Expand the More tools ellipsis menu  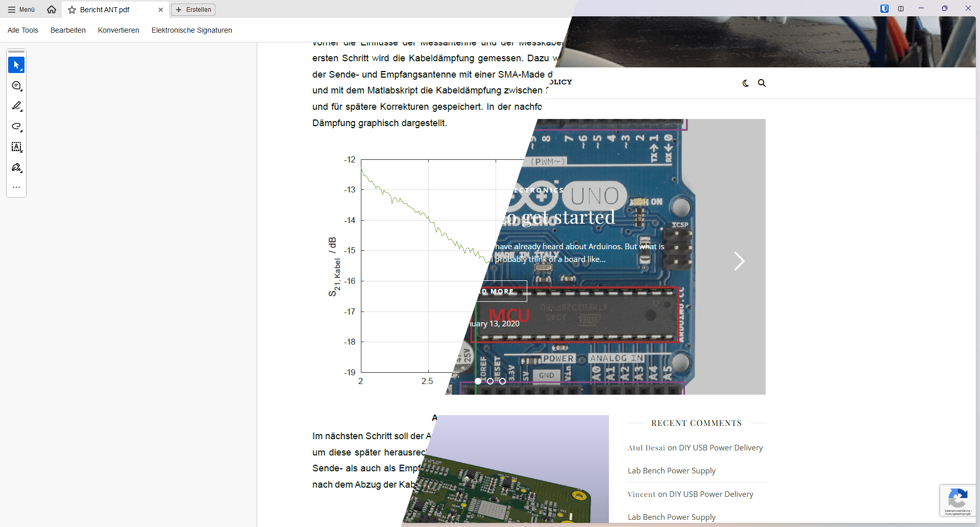[x=16, y=187]
